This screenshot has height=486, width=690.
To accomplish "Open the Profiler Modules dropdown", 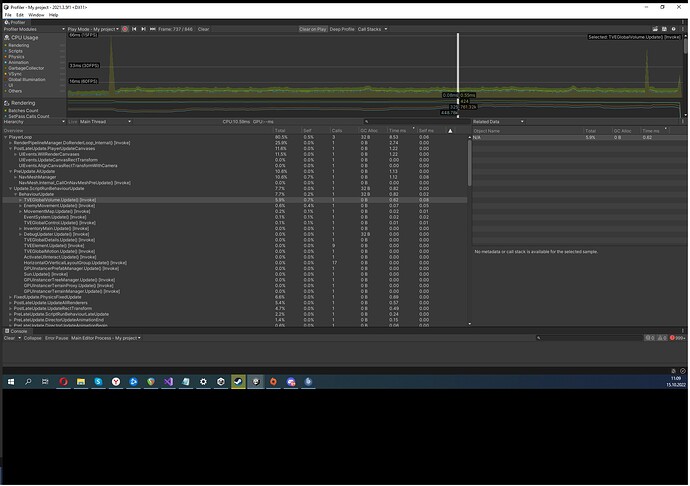I will pyautogui.click(x=34, y=29).
